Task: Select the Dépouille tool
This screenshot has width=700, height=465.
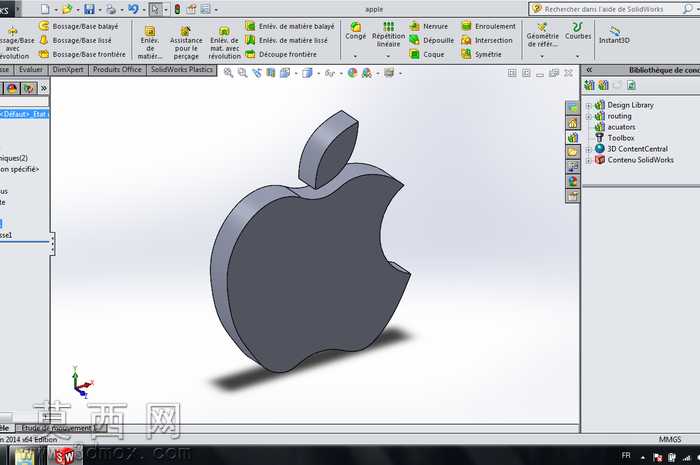Action: pyautogui.click(x=432, y=40)
